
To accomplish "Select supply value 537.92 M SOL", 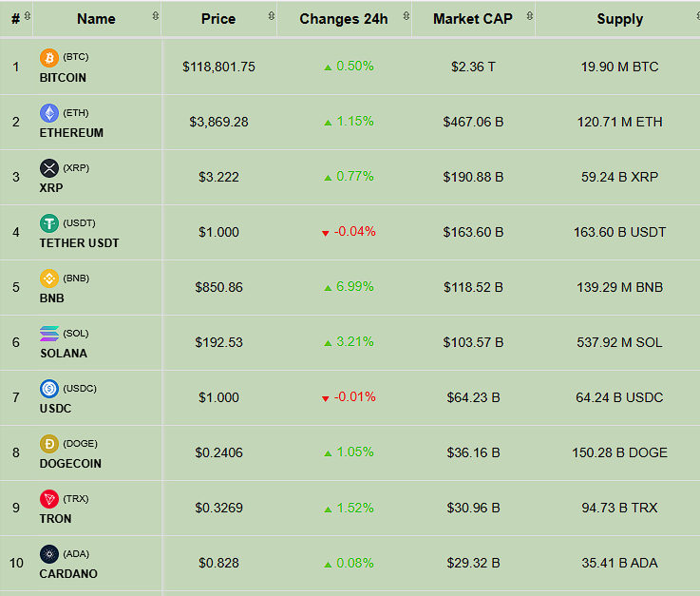I will [x=619, y=343].
